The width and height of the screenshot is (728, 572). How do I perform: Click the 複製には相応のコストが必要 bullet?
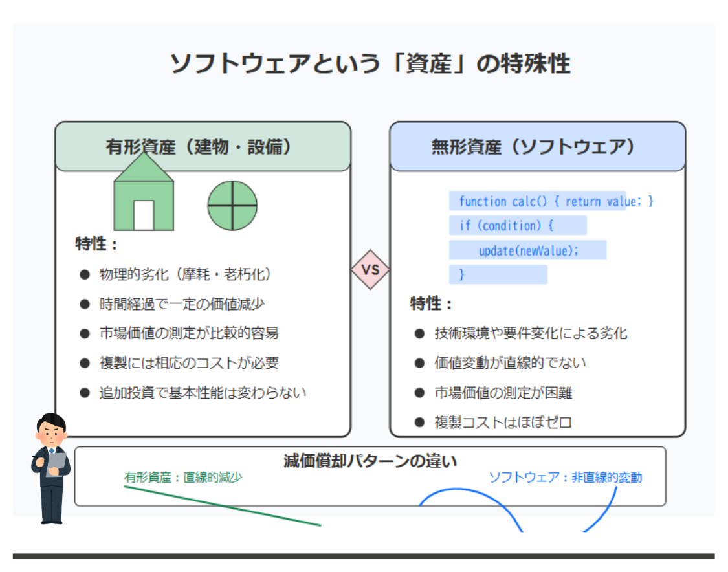[x=179, y=363]
